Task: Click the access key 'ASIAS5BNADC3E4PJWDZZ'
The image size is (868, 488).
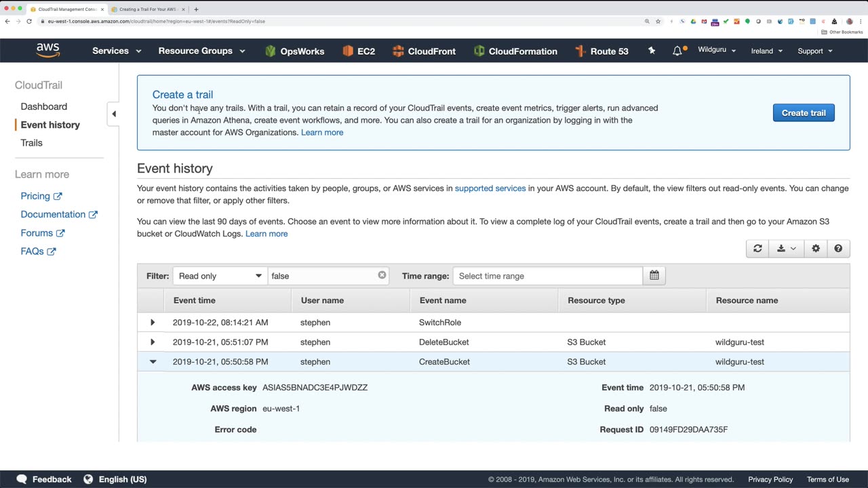Action: pos(315,388)
